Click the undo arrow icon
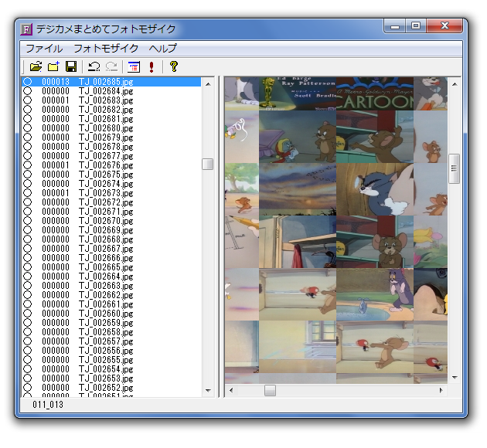 pos(94,66)
